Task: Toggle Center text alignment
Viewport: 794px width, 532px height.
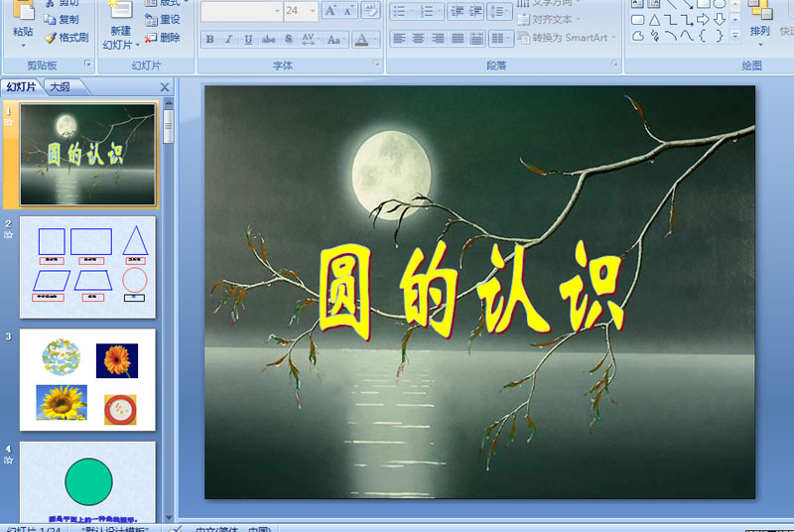Action: pyautogui.click(x=418, y=39)
